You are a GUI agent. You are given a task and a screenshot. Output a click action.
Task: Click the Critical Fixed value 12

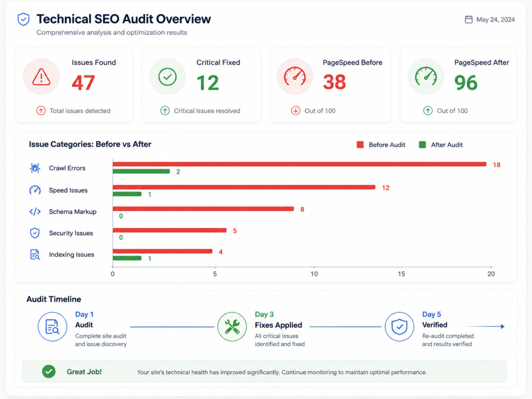[x=207, y=83]
